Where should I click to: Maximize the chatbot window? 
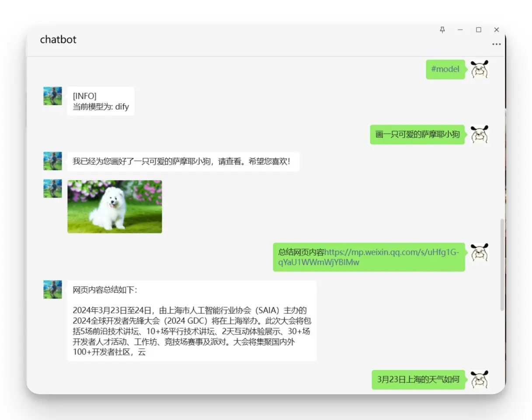tap(478, 30)
